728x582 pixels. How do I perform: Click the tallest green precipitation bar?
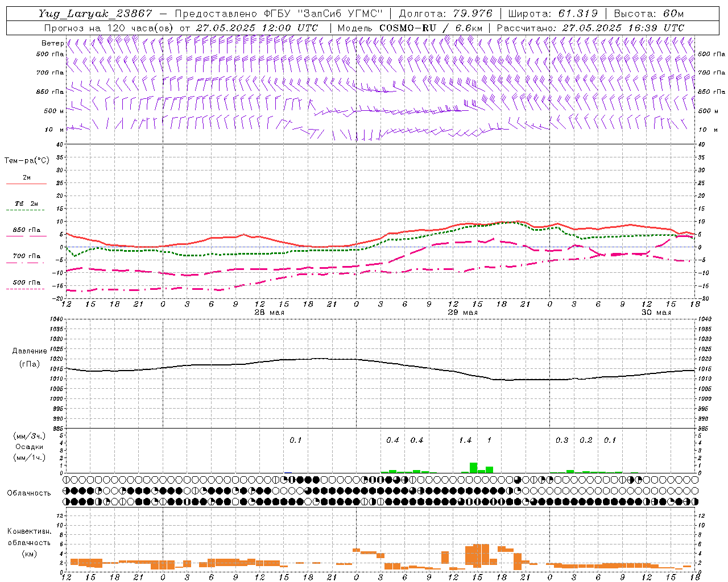(x=473, y=468)
